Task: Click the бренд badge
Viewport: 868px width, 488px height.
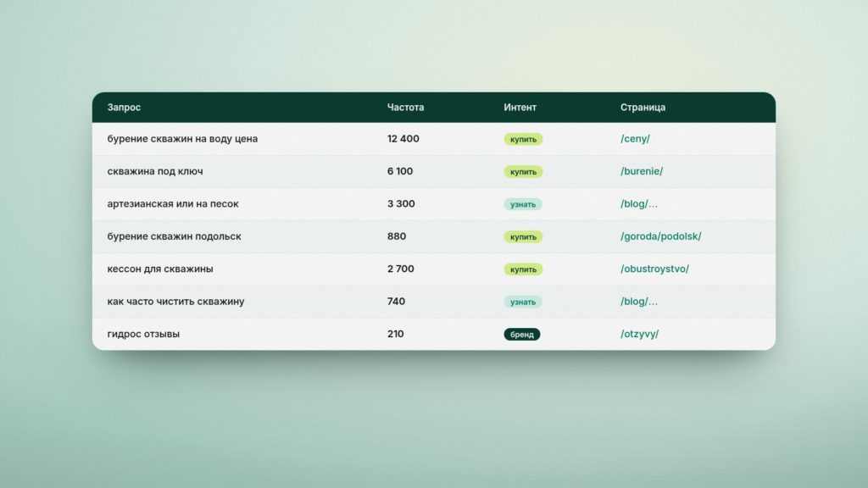Action: [522, 334]
